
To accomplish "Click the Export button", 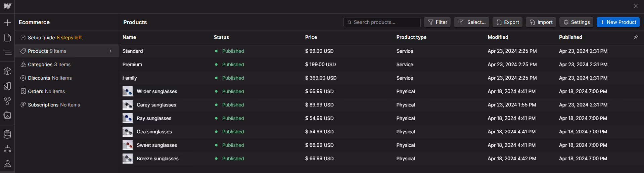I will [507, 22].
